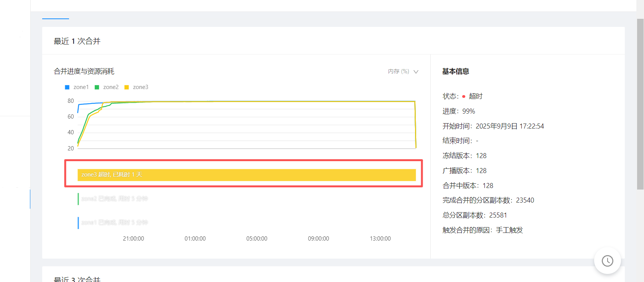Click the vertical page scrollbar

tap(640, 104)
